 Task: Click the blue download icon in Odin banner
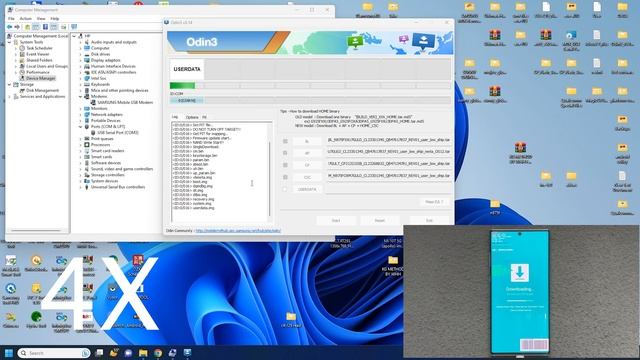[423, 41]
